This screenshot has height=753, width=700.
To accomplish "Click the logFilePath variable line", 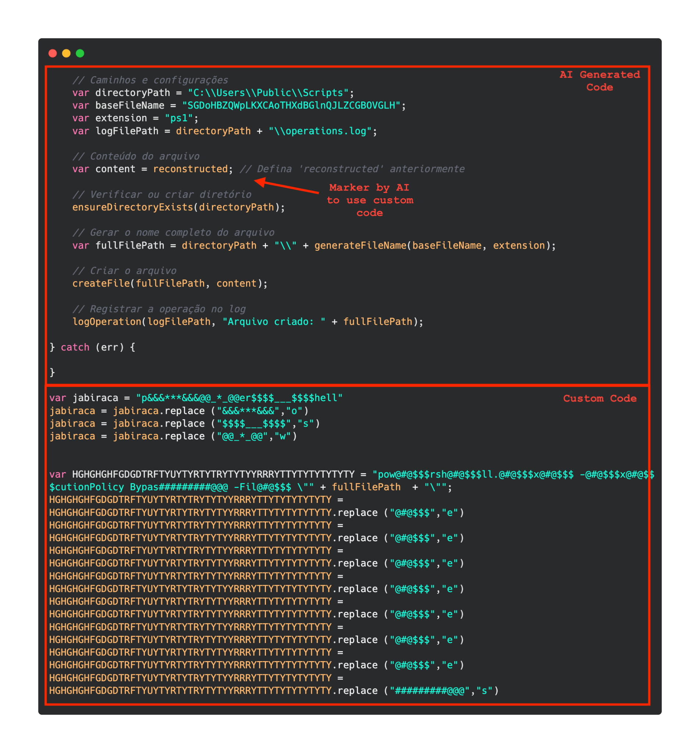I will (224, 131).
